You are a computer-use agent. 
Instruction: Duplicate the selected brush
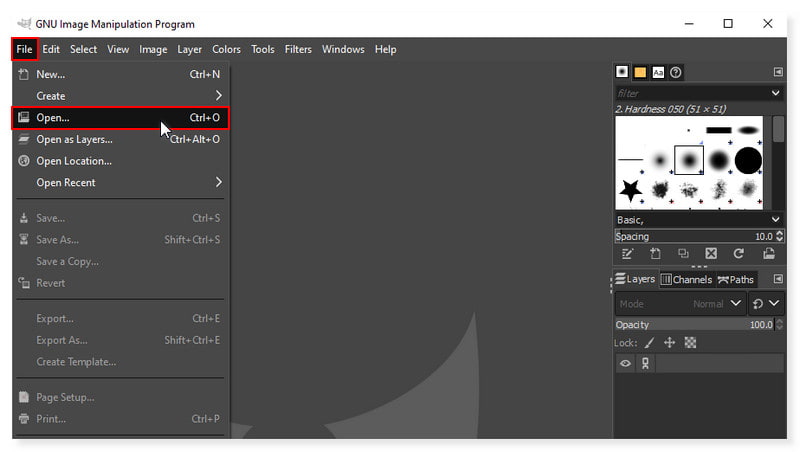683,254
